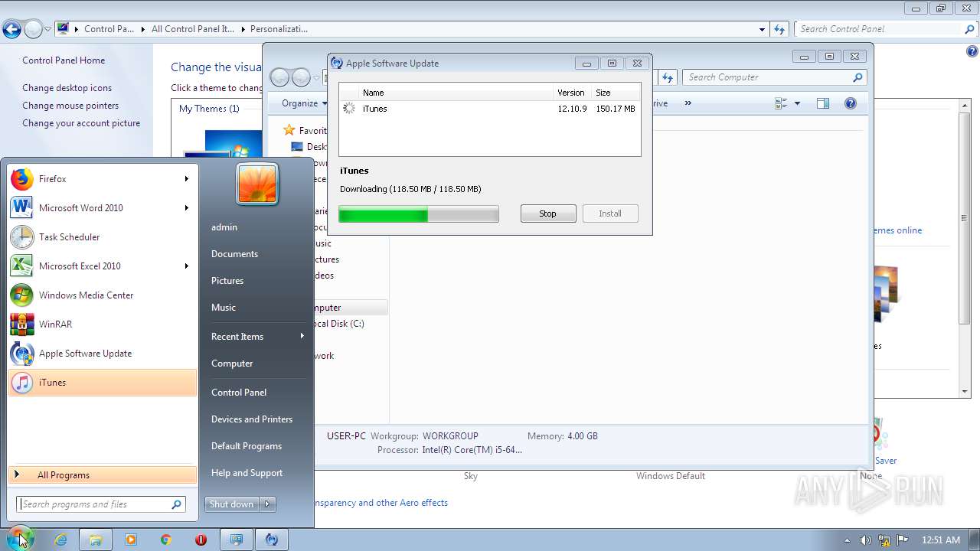Toggle preview pane in Computer window
This screenshot has width=980, height=551.
(x=823, y=103)
